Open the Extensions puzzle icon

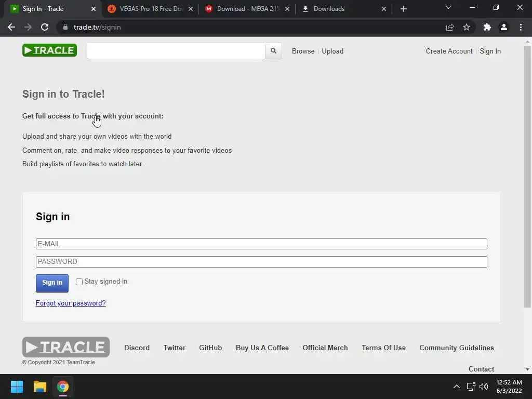tap(487, 27)
